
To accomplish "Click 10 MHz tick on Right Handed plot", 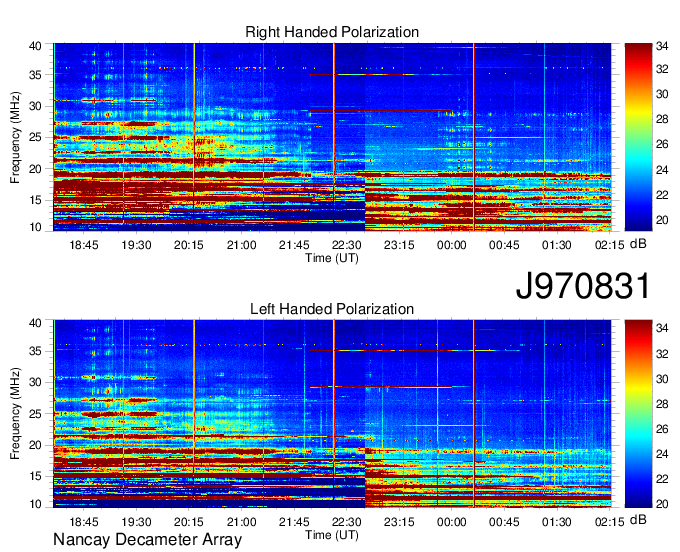I will click(x=35, y=227).
